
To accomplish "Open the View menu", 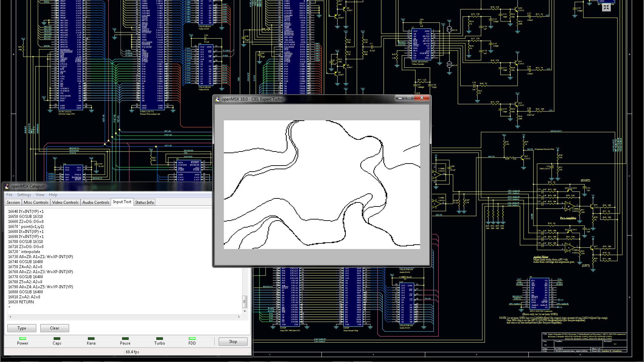I will (x=40, y=195).
